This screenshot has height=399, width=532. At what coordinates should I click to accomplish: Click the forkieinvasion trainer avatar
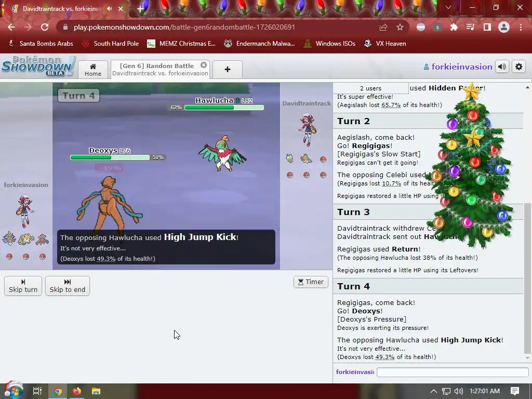[25, 211]
